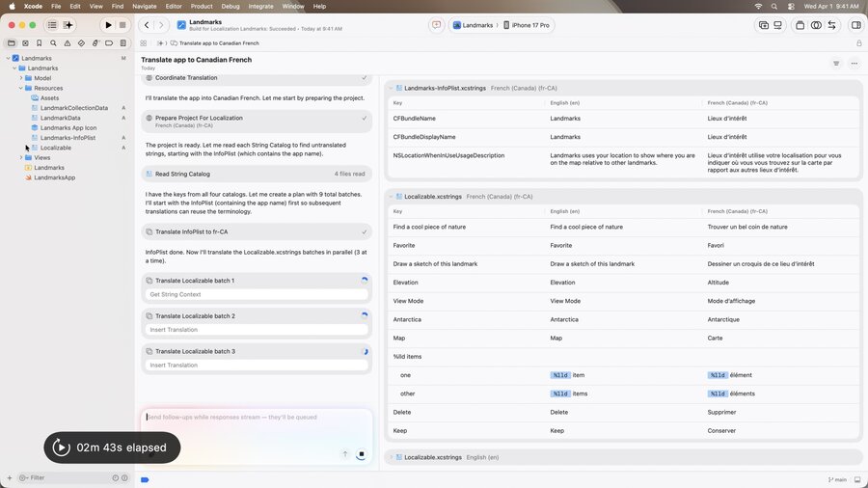The image size is (868, 488).
Task: Toggle the inspector sidebar panel
Action: coord(855,25)
